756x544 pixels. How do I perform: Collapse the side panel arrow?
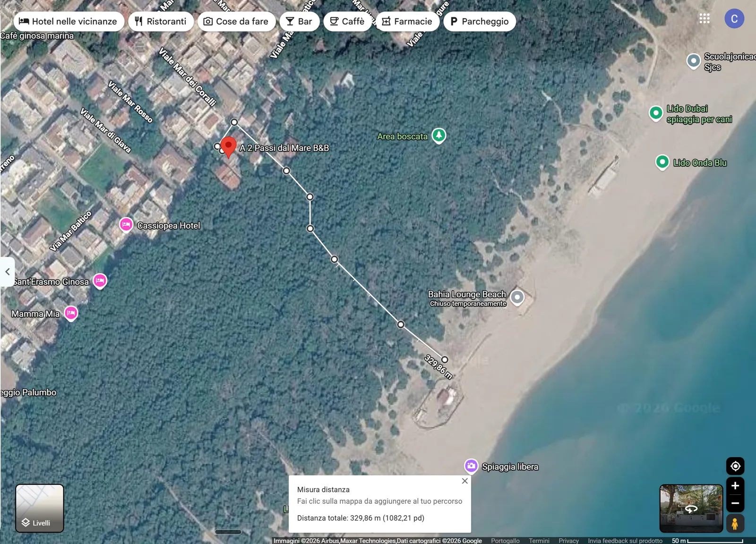[8, 272]
